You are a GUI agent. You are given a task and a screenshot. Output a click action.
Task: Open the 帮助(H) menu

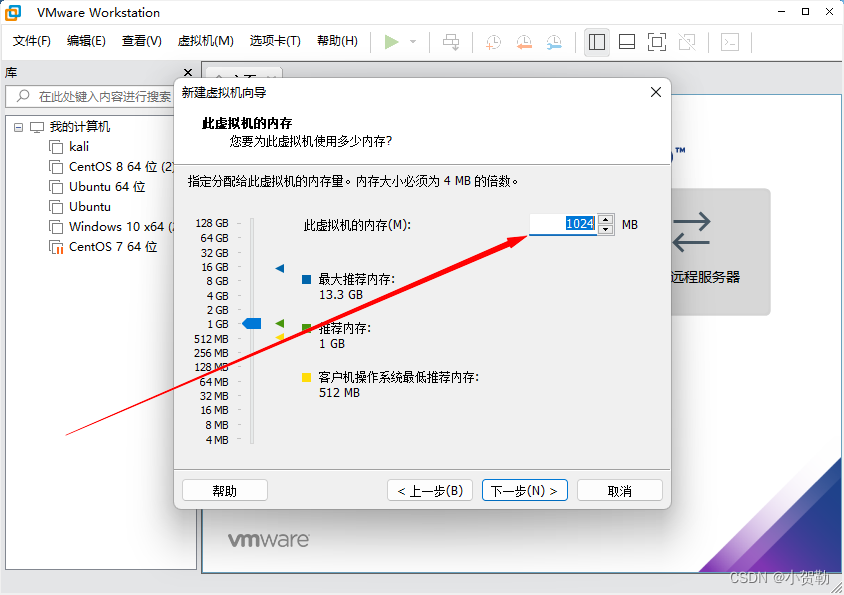337,41
